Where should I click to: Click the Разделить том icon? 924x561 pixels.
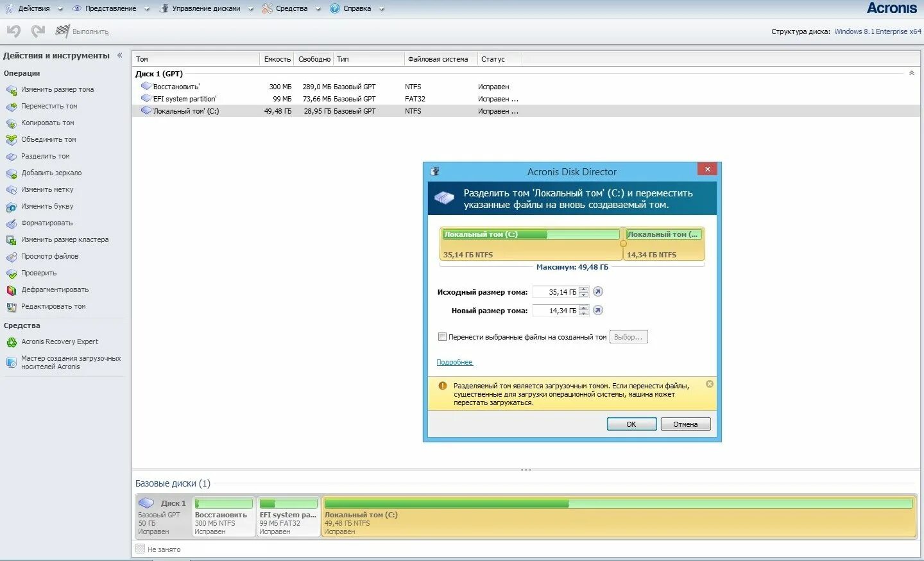pos(11,157)
